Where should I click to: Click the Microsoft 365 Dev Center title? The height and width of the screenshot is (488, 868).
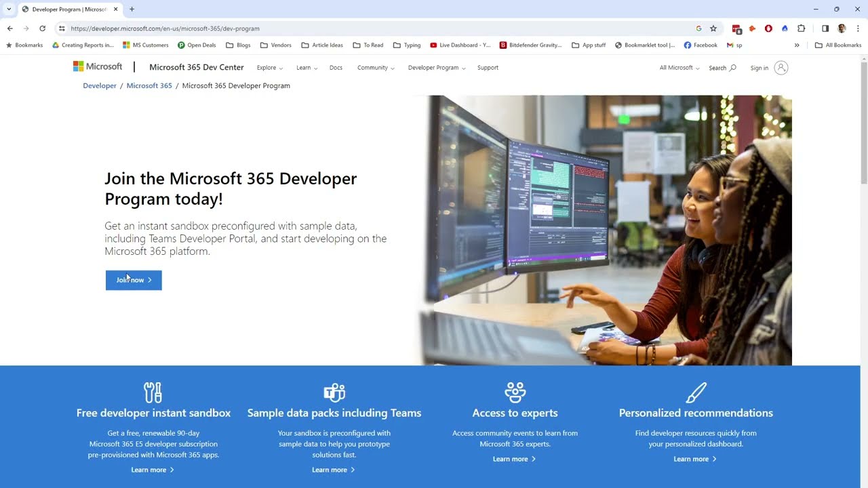(196, 68)
